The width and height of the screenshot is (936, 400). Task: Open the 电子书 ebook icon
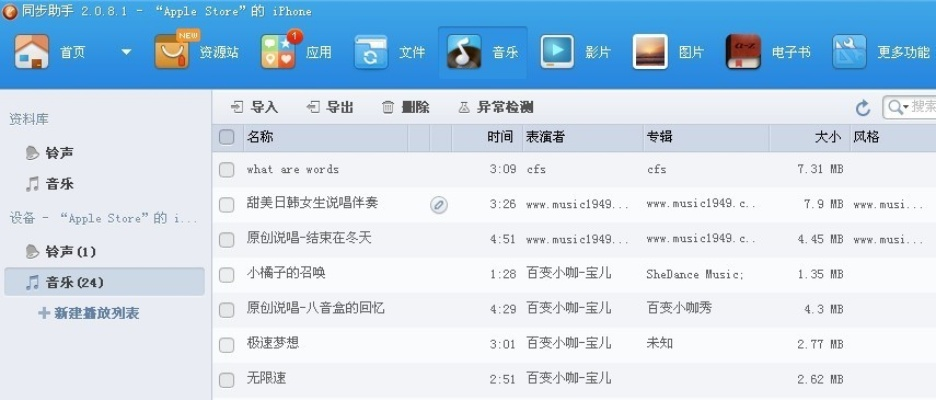[743, 52]
